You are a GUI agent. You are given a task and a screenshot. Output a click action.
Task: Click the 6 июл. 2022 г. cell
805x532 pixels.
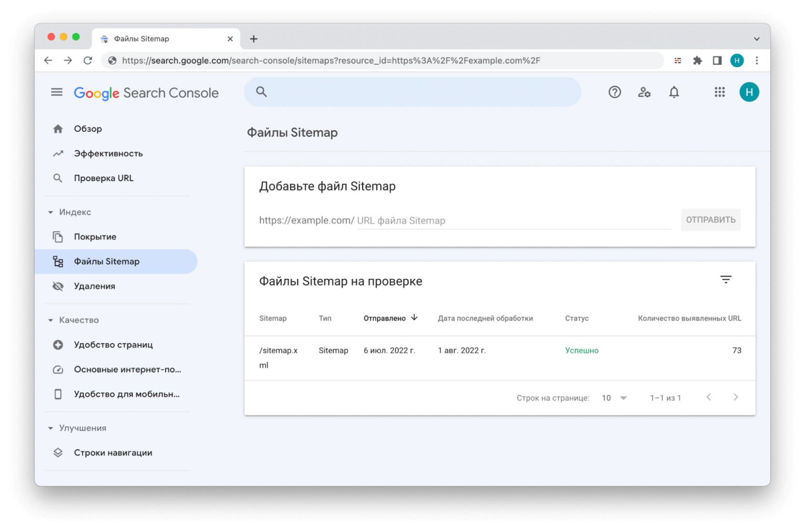pos(389,350)
